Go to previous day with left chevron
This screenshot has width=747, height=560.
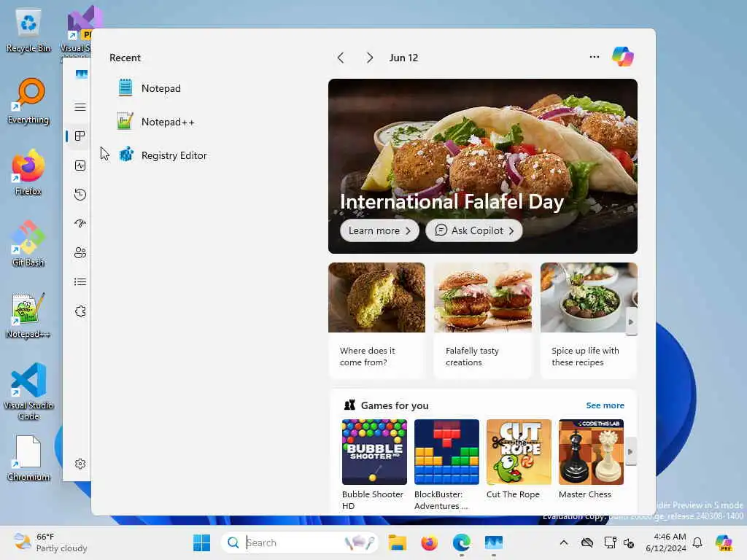coord(341,58)
